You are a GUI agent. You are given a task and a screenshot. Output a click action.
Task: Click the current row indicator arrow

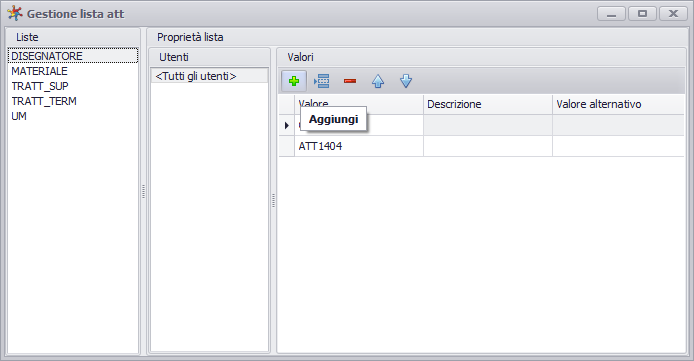point(287,126)
